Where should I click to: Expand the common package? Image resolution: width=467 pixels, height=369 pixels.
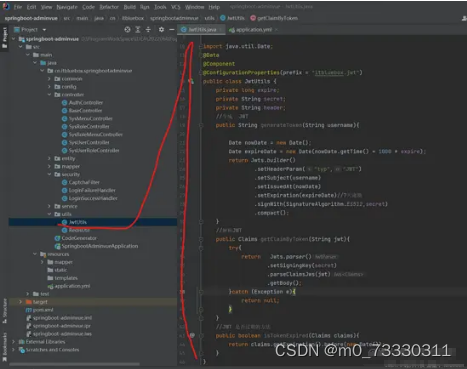[x=49, y=79]
